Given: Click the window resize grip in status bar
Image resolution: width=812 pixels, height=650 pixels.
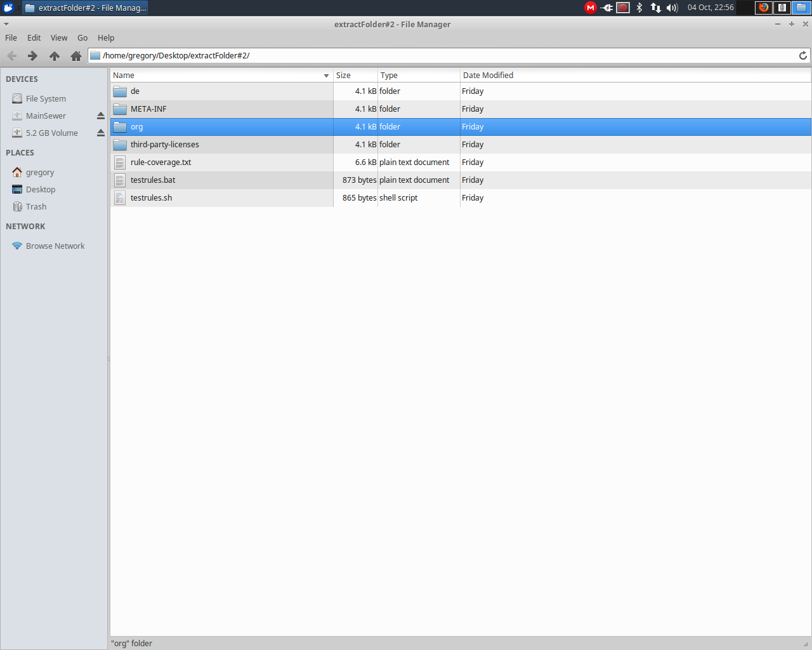Looking at the screenshot, I should pos(806,644).
